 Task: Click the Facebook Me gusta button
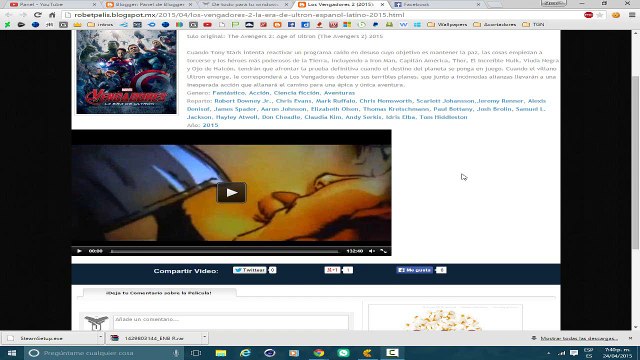point(414,270)
